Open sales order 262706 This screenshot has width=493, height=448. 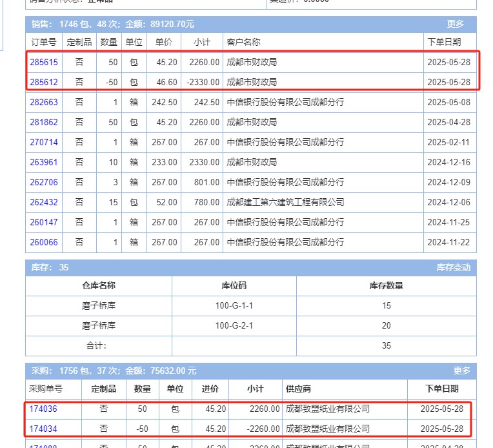pos(44,182)
